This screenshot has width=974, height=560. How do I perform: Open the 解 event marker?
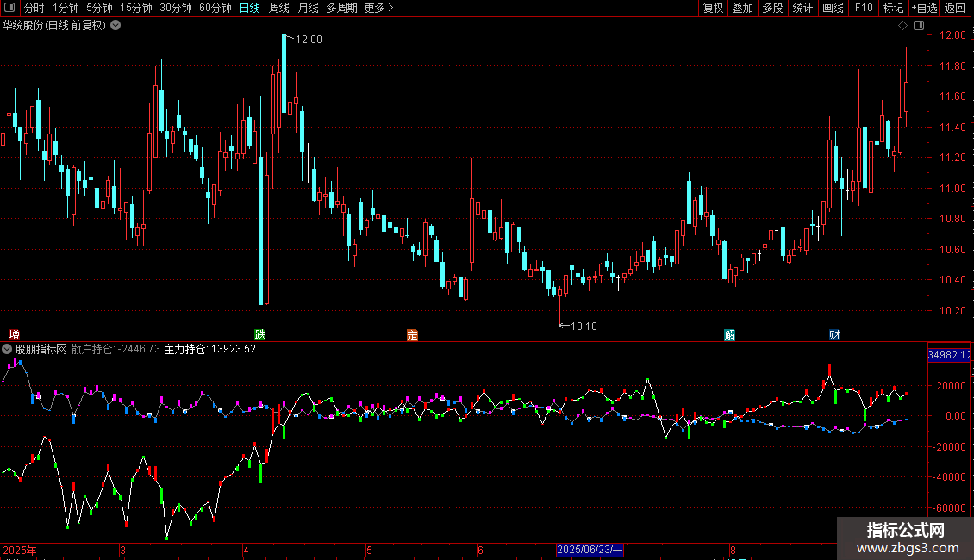pos(729,334)
